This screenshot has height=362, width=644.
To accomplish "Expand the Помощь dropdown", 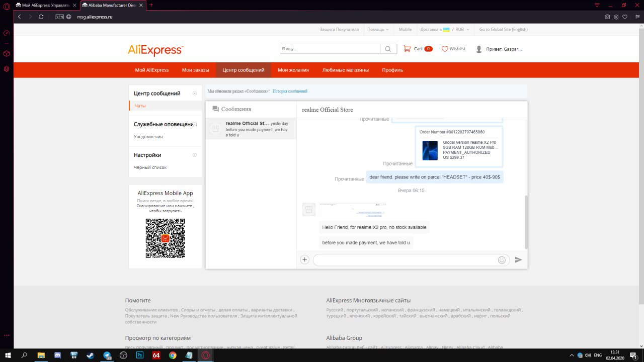I will 378,30.
